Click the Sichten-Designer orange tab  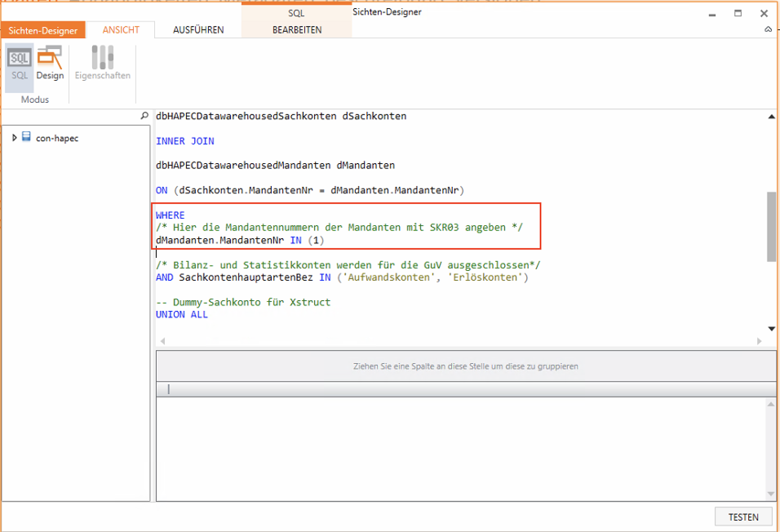point(43,31)
